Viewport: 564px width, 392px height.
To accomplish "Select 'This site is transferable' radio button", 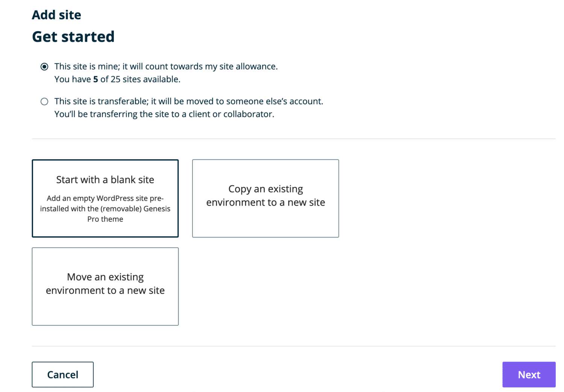I will pos(44,101).
